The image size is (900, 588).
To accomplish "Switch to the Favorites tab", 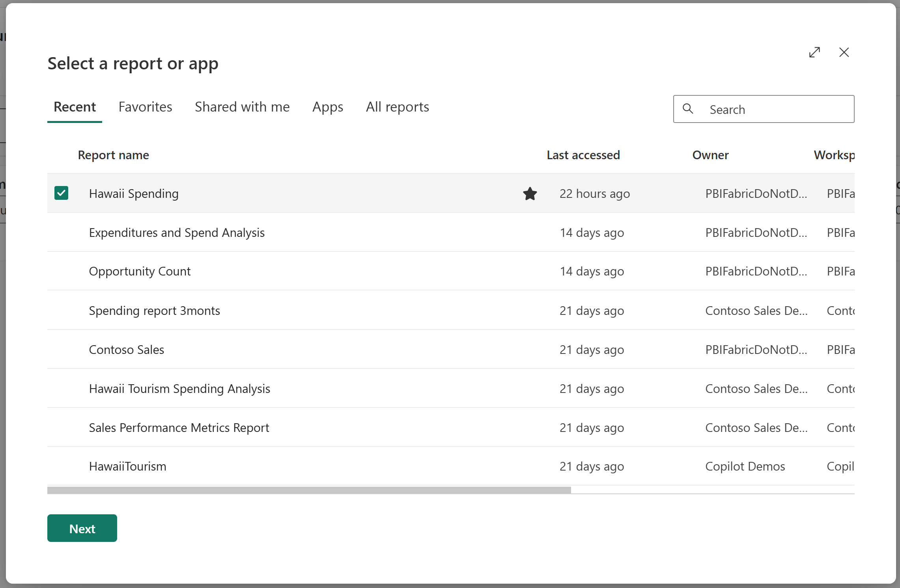I will point(145,106).
